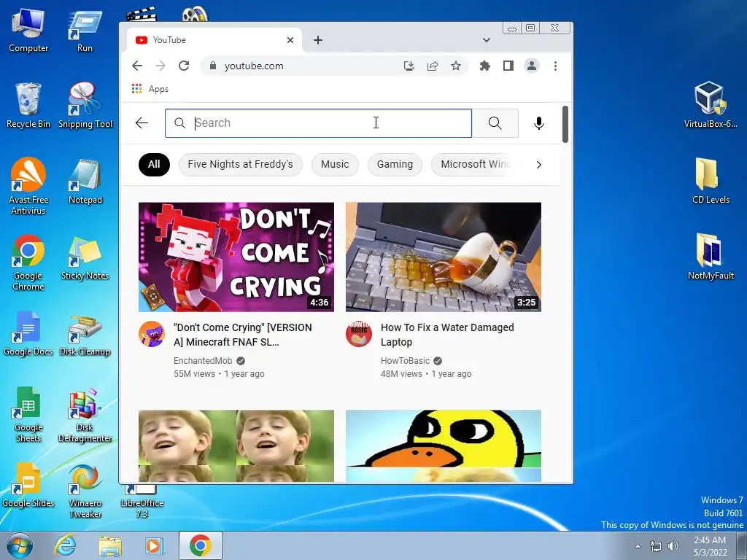Select the YouTube tab
Image resolution: width=747 pixels, height=560 pixels.
pos(214,40)
